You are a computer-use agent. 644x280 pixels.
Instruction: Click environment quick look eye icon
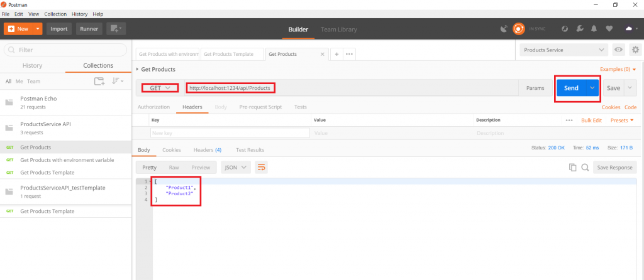click(618, 50)
